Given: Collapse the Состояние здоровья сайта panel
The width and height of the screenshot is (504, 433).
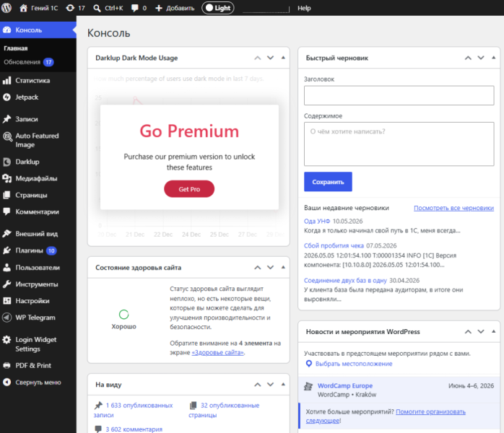Looking at the screenshot, I should coord(283,267).
